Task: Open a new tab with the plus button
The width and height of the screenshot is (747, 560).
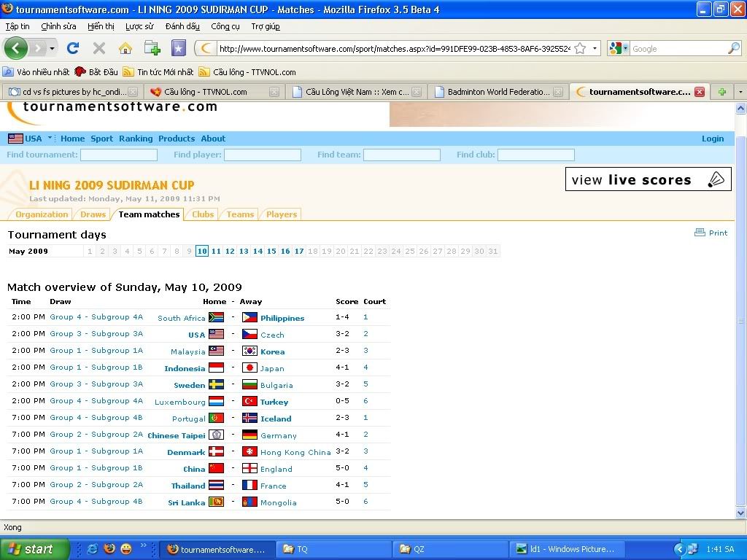Action: click(722, 92)
